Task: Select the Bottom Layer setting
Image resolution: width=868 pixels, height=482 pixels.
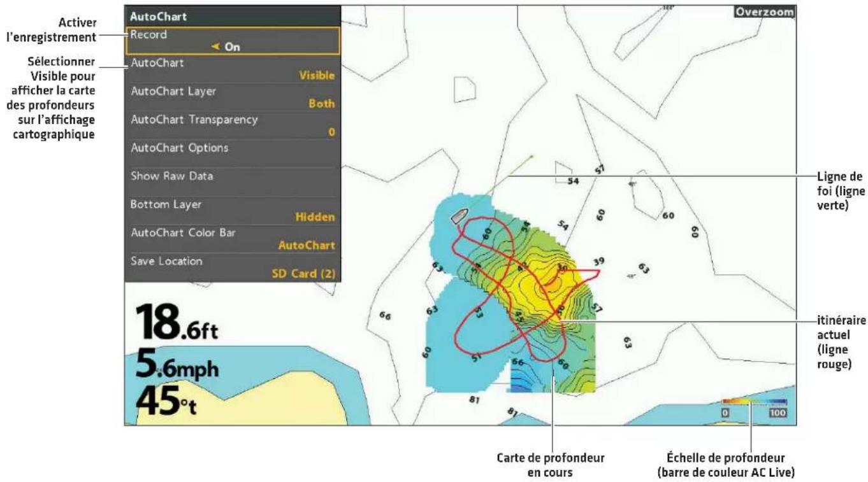Action: point(232,210)
